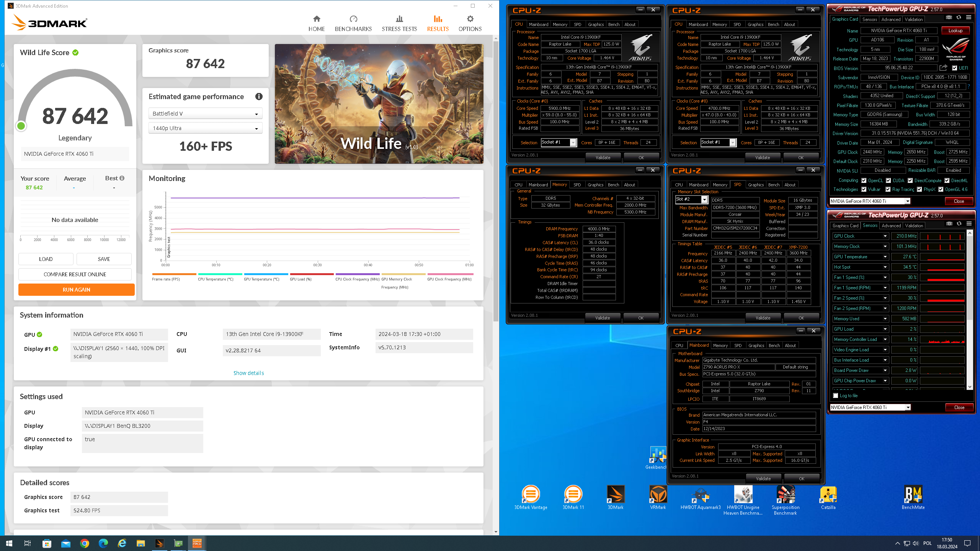Click the refresh icon in top GPU-Z window
The width and height of the screenshot is (980, 551).
tap(959, 18)
